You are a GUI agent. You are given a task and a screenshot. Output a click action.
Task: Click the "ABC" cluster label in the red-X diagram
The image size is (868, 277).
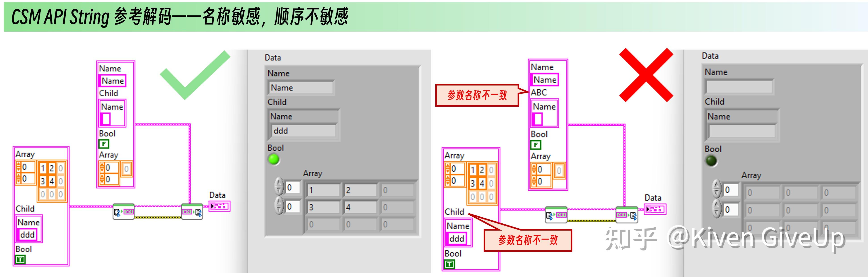coord(538,92)
